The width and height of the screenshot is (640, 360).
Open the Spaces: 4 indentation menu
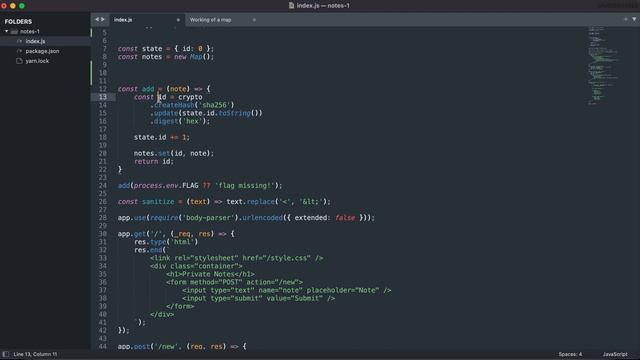(x=570, y=354)
